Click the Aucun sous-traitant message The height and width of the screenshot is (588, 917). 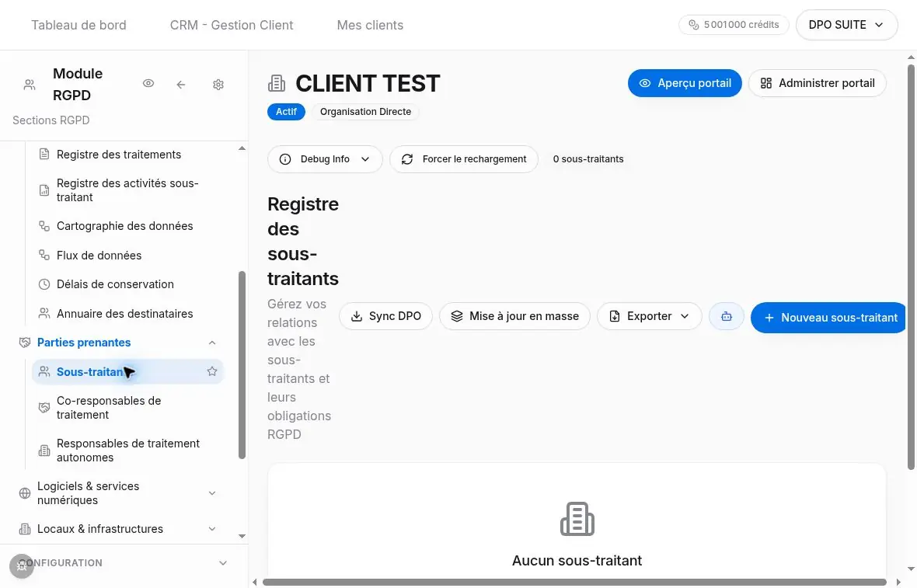577,561
